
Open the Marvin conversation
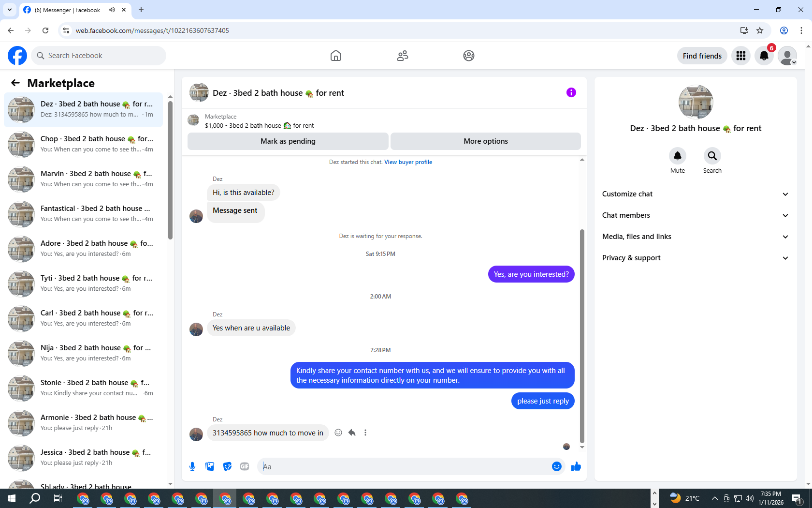tap(83, 179)
